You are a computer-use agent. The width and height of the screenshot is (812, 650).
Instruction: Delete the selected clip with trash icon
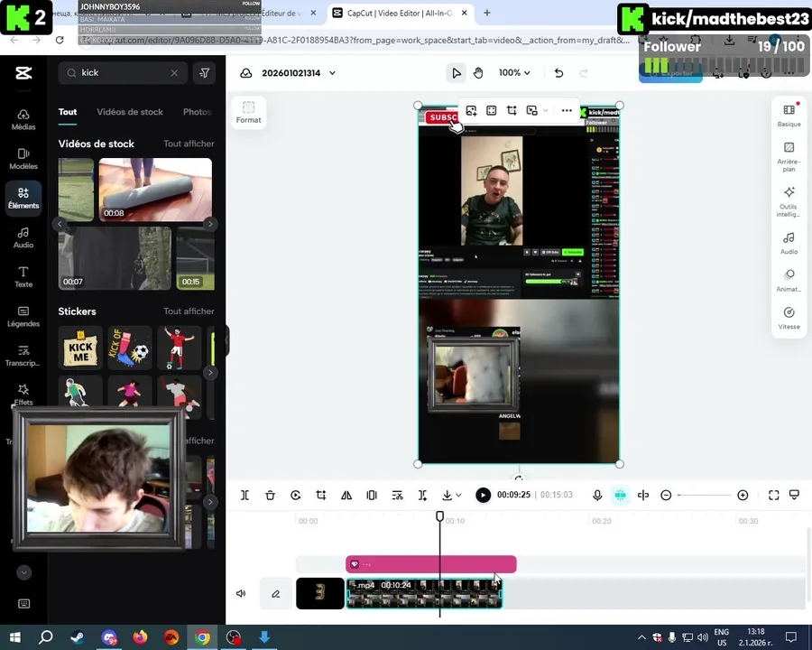pos(271,495)
